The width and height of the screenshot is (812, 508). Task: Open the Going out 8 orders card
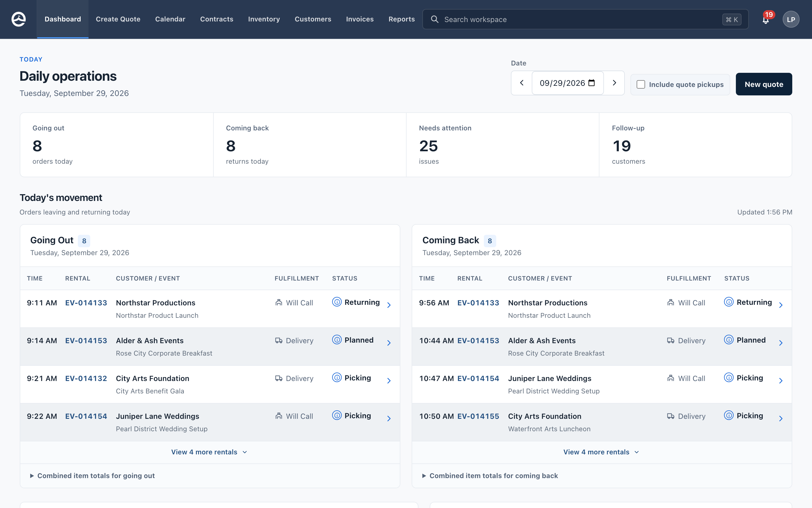coord(117,145)
